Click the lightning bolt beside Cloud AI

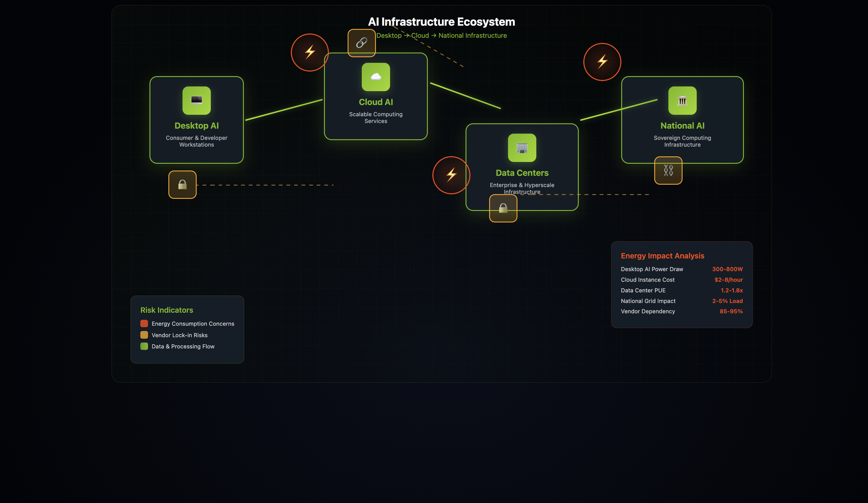pyautogui.click(x=310, y=53)
